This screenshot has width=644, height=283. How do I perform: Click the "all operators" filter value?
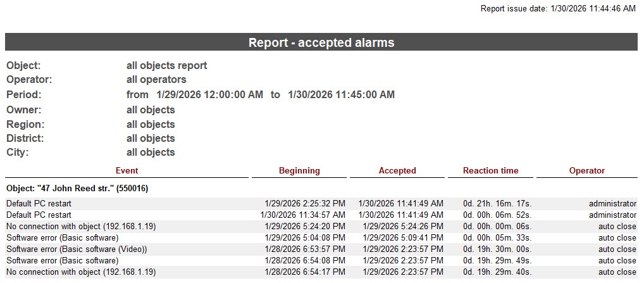[x=156, y=80]
